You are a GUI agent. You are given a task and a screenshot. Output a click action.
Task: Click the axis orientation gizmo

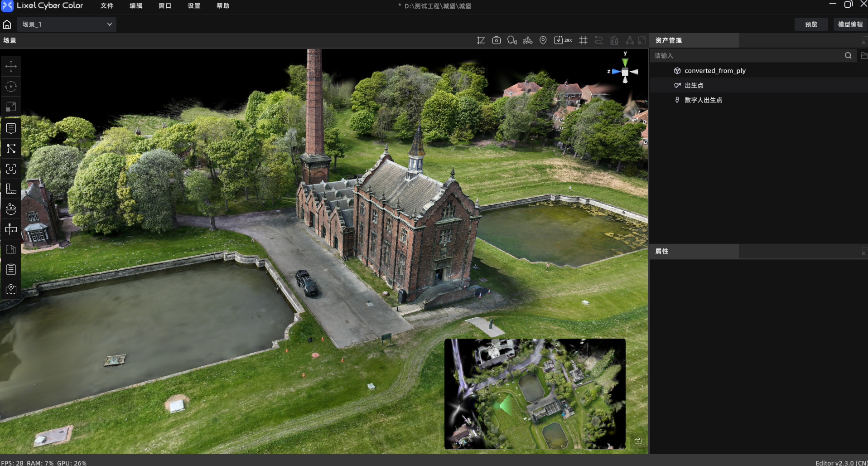click(x=625, y=71)
